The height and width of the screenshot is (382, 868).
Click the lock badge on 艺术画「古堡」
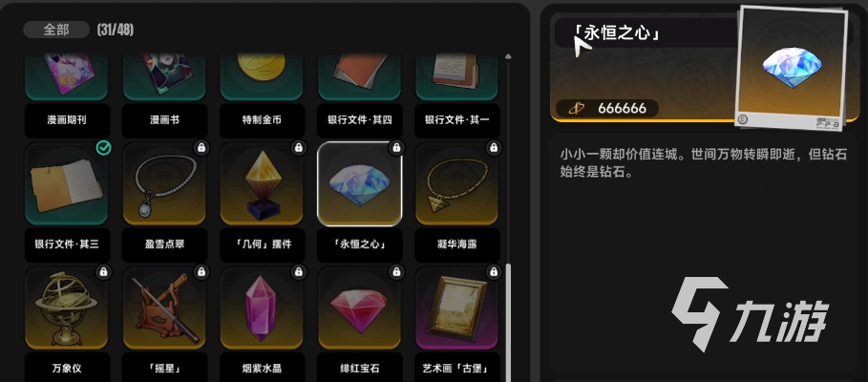tap(494, 272)
